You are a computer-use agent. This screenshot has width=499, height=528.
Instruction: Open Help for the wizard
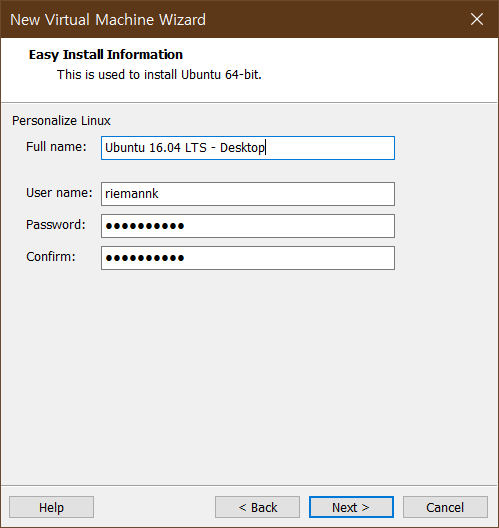click(52, 507)
